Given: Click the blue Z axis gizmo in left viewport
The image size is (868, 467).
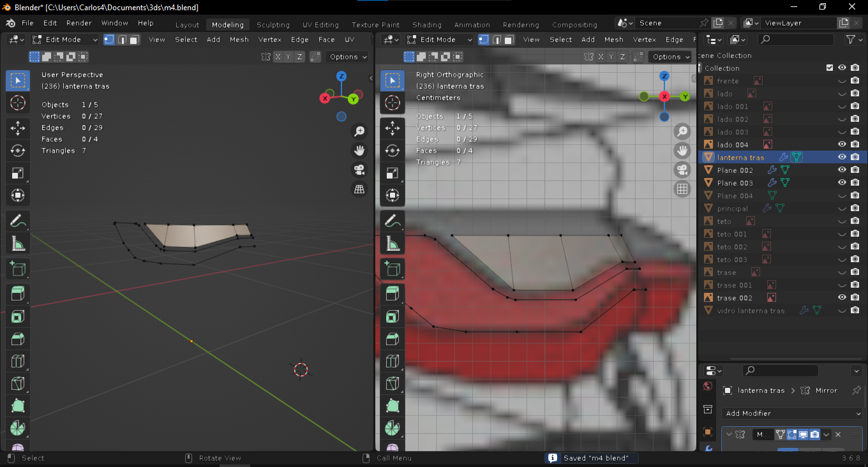Looking at the screenshot, I should [x=342, y=76].
